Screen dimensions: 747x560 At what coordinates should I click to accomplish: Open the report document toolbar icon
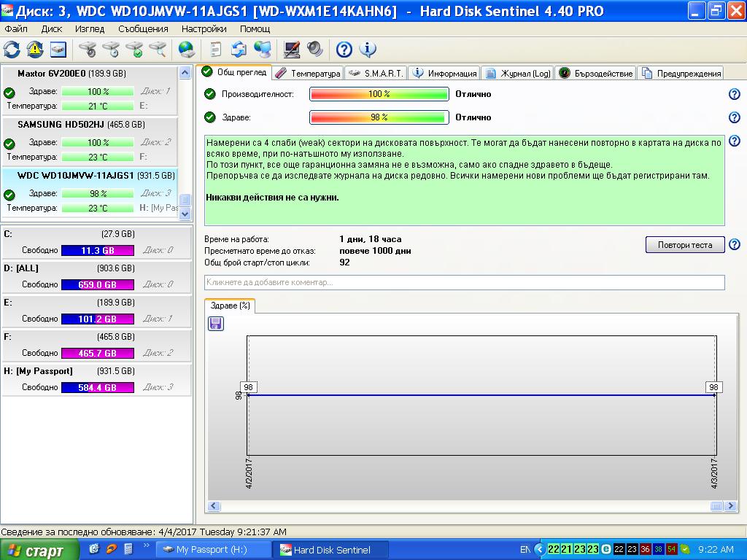point(215,50)
